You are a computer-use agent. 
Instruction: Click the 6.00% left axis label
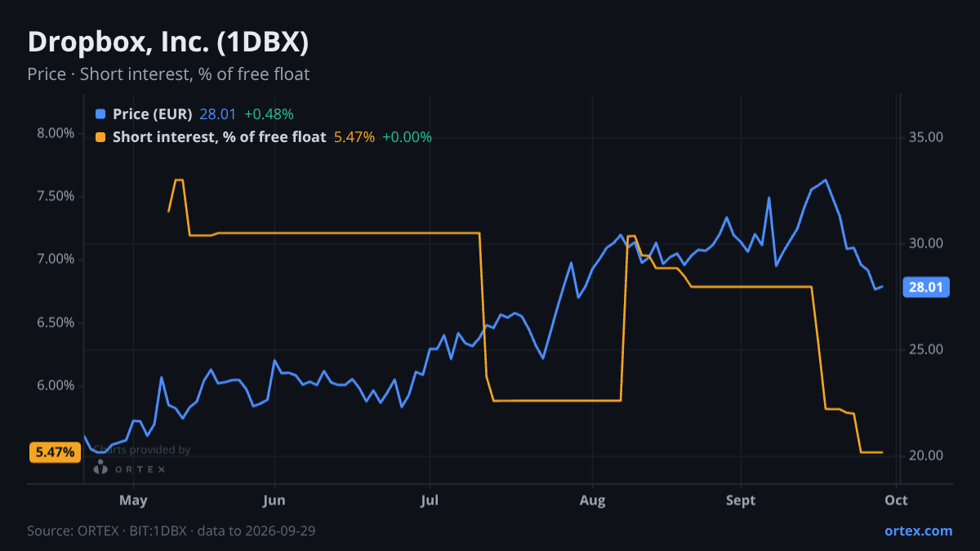tap(56, 385)
